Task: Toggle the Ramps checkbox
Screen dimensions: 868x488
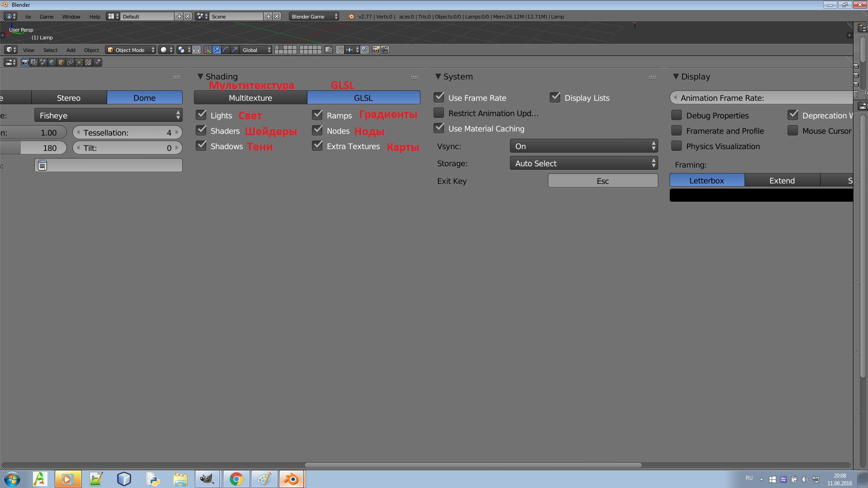Action: (x=317, y=115)
